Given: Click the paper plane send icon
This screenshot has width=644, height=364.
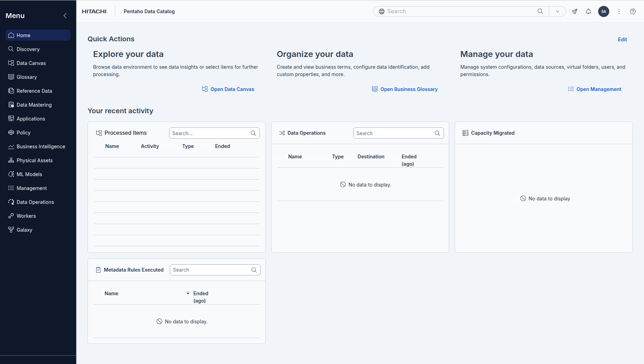Looking at the screenshot, I should 575,11.
